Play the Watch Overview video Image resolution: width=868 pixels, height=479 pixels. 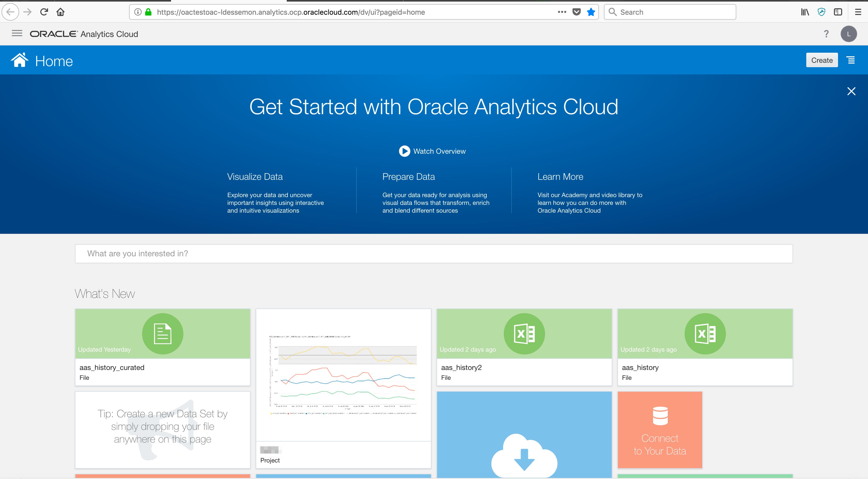[432, 151]
